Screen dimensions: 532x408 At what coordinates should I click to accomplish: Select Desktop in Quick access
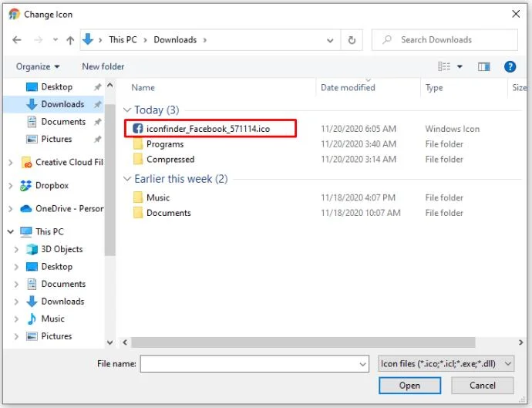tap(56, 87)
